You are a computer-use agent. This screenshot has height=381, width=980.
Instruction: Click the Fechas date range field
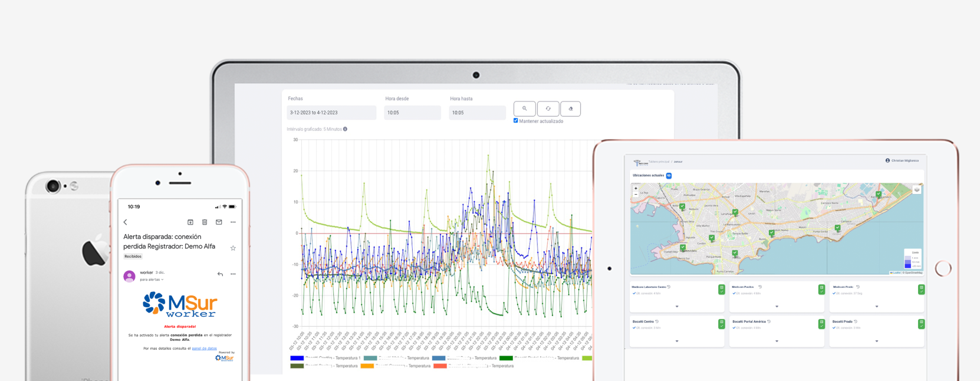coord(331,113)
